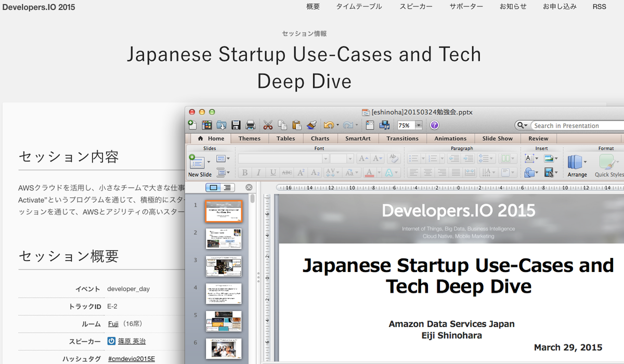Toggle Align Text Right
This screenshot has height=364, width=624.
click(441, 173)
